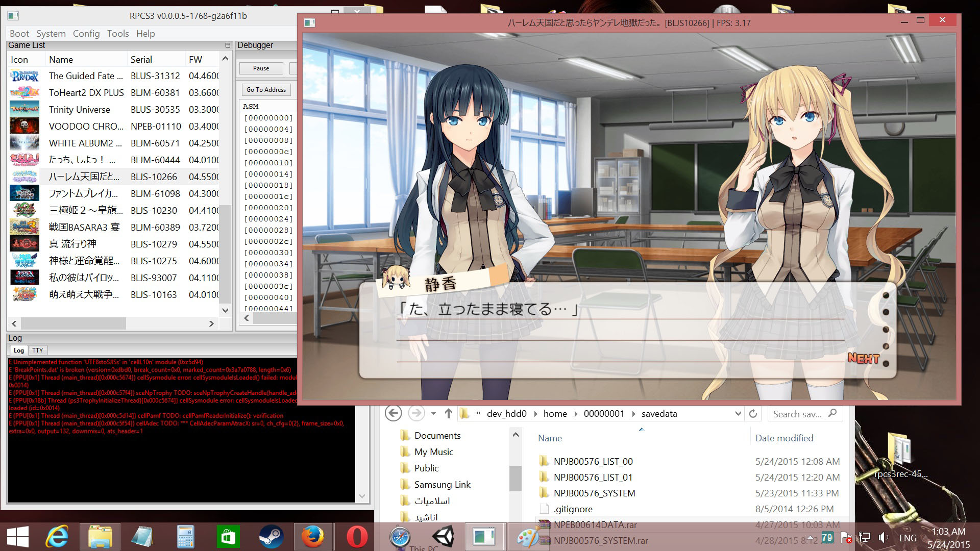Viewport: 980px width, 551px height.
Task: Select Samsung Link in the navigation pane
Action: point(442,484)
